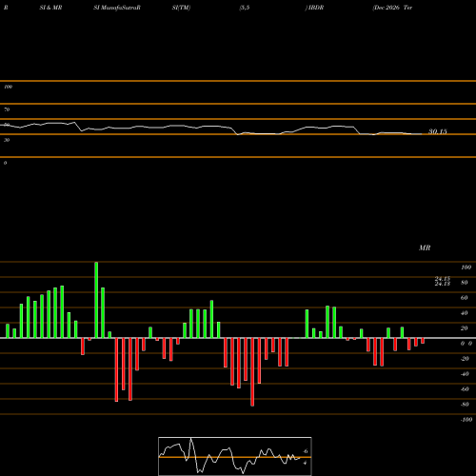Click the 40 label on MR axis

coord(465,313)
